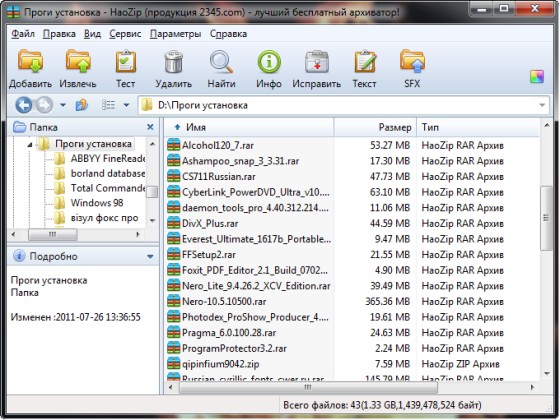Viewport: 560px width, 420px height.
Task: Select the Total Commander folder in tree
Action: [x=100, y=188]
